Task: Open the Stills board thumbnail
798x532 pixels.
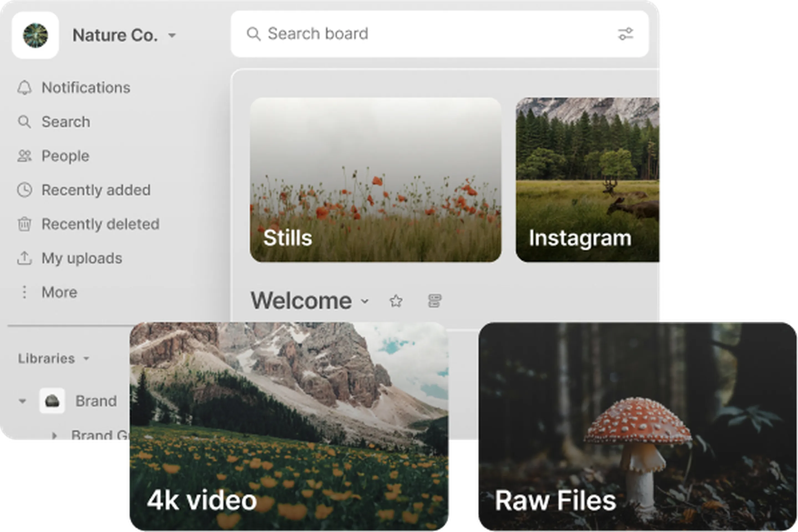Action: [x=375, y=180]
